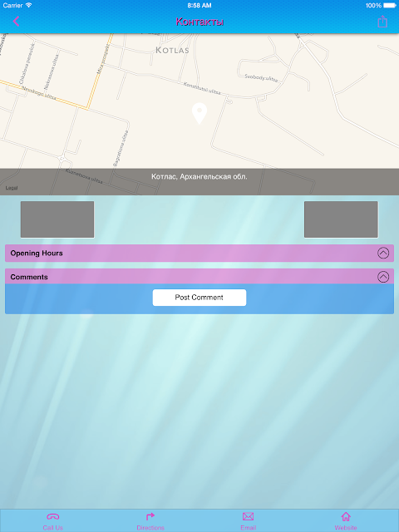Tap the back arrow icon
399x532 pixels.
(x=16, y=22)
